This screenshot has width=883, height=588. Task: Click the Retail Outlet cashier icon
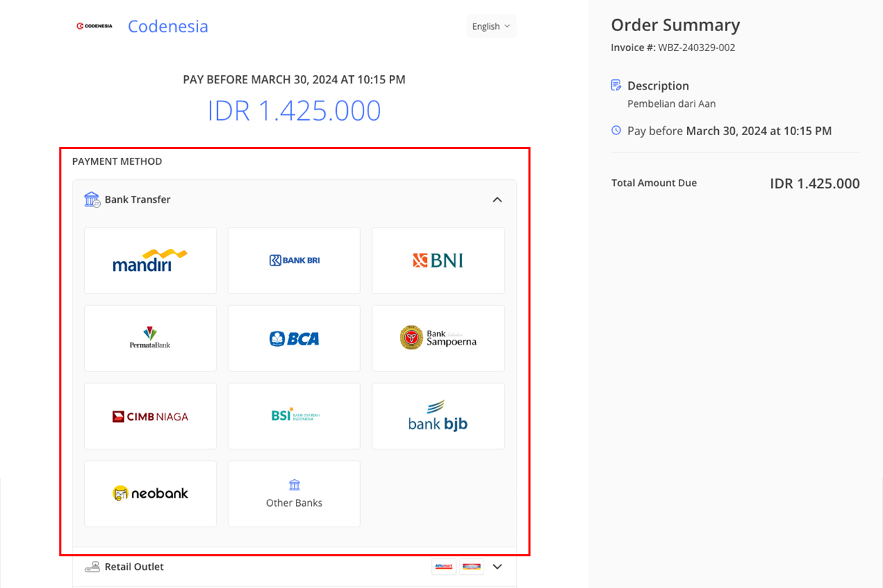pos(92,567)
